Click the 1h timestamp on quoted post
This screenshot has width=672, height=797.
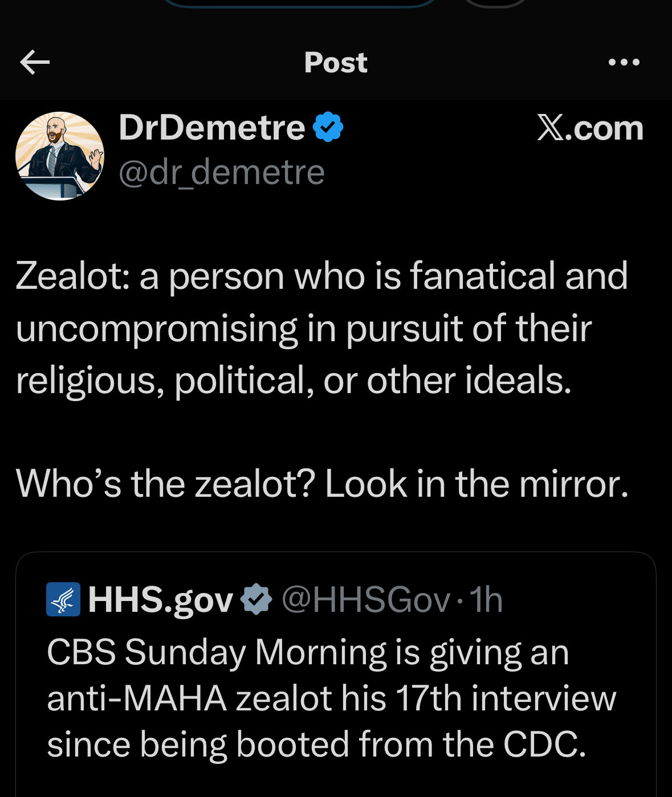pyautogui.click(x=486, y=599)
